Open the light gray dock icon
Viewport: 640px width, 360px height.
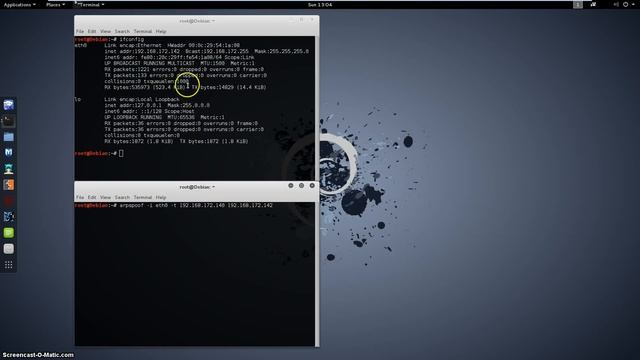[x=9, y=249]
